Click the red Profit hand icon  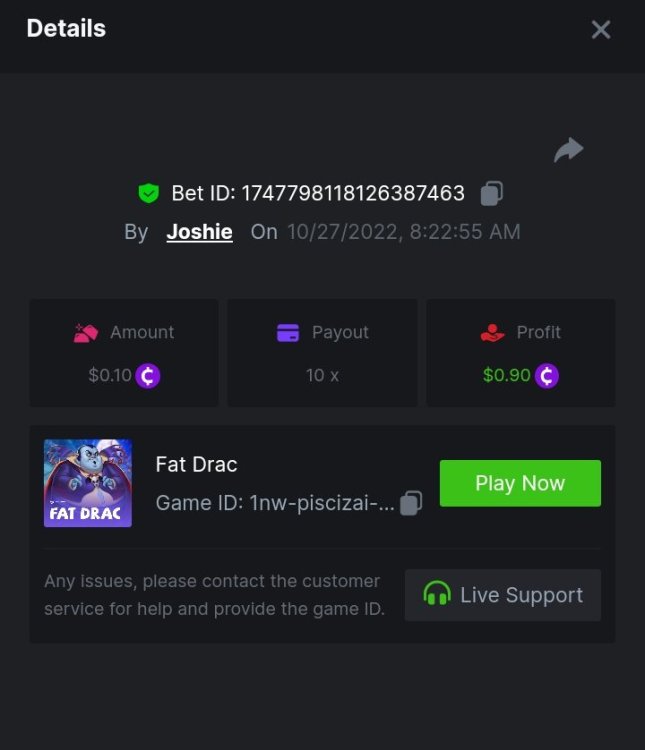point(492,333)
